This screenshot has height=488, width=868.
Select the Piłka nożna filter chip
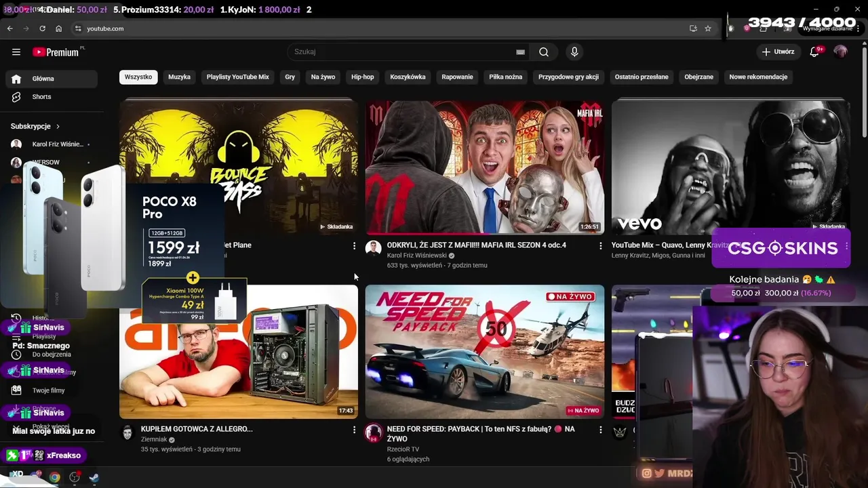505,77
